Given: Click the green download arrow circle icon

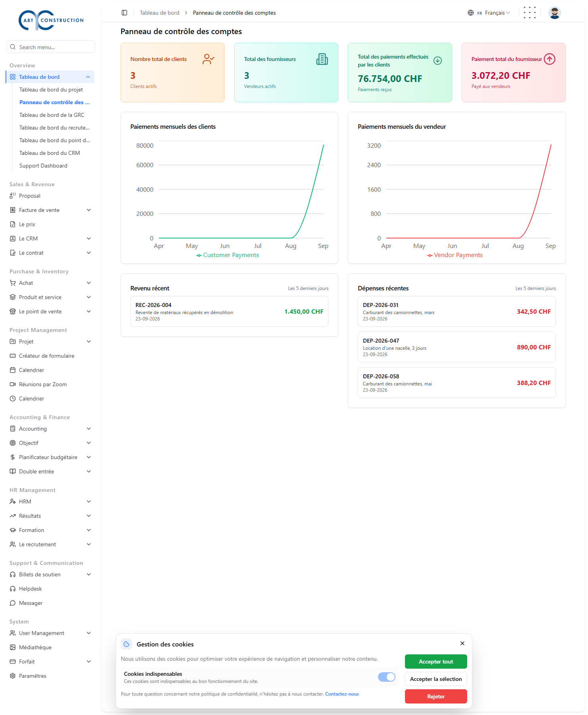Looking at the screenshot, I should [x=438, y=61].
